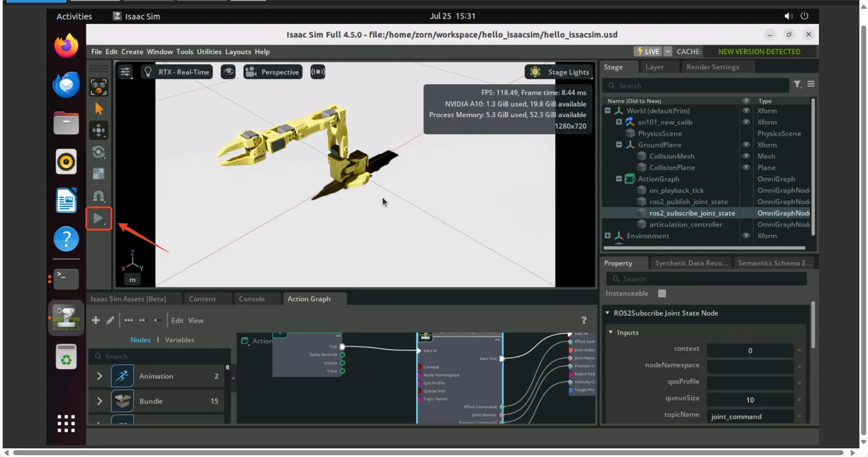Toggle visibility of CollisionPlane
The width and height of the screenshot is (868, 457).
(x=746, y=167)
